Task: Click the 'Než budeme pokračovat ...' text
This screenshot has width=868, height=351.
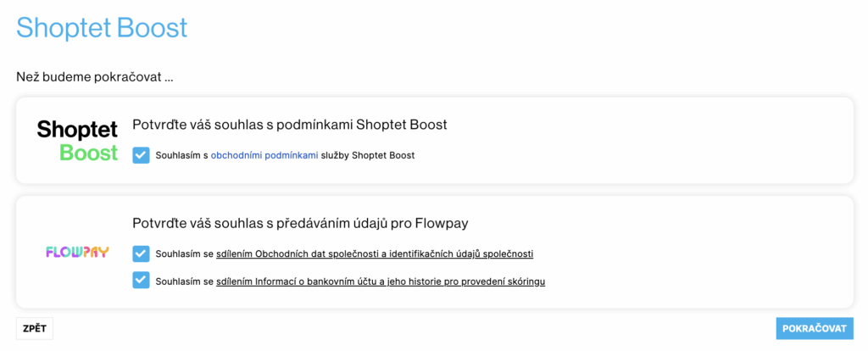Action: [95, 76]
